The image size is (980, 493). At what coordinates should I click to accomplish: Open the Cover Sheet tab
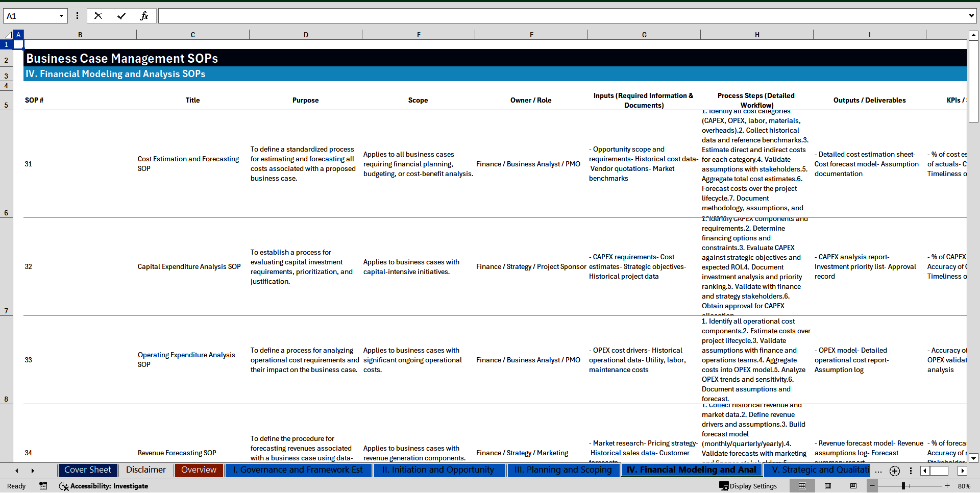tap(87, 470)
